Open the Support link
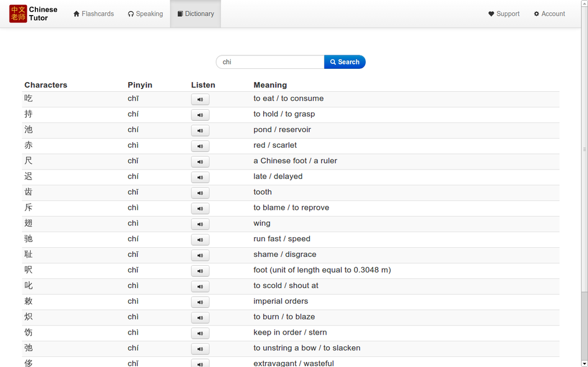 [504, 14]
